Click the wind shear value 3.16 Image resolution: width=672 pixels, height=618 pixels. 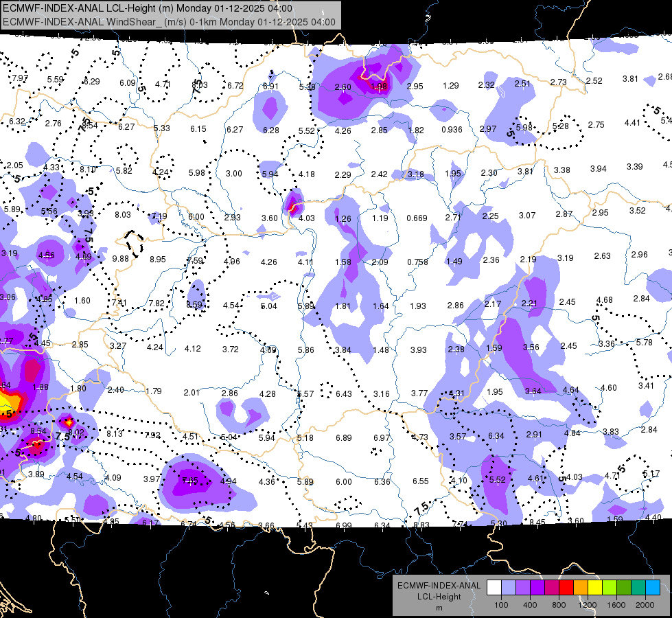point(382,393)
